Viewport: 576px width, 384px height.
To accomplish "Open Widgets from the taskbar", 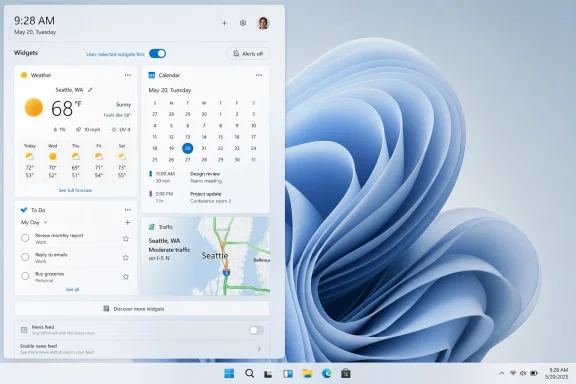I will [x=288, y=374].
